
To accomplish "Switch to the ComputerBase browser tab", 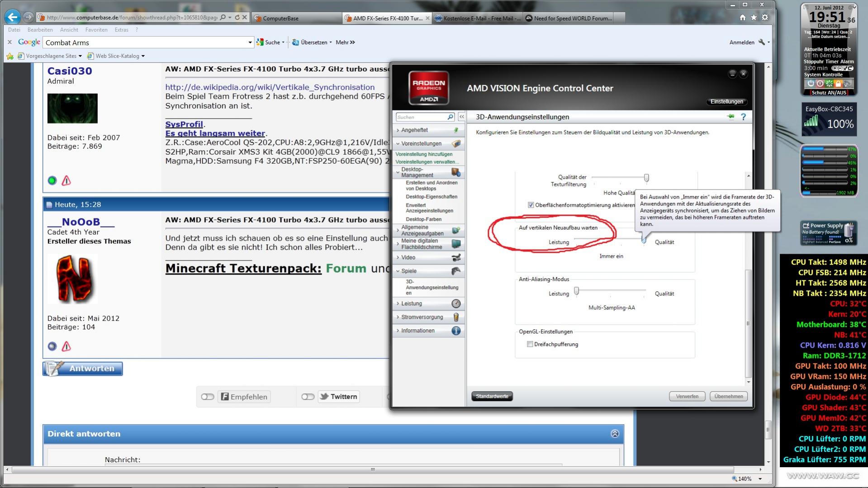I will tap(296, 18).
